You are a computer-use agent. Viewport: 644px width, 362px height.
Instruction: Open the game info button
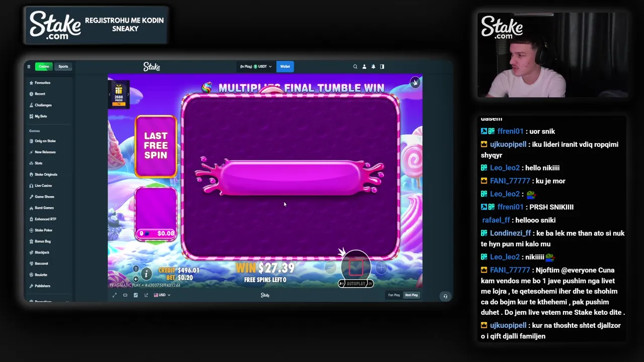pyautogui.click(x=146, y=274)
